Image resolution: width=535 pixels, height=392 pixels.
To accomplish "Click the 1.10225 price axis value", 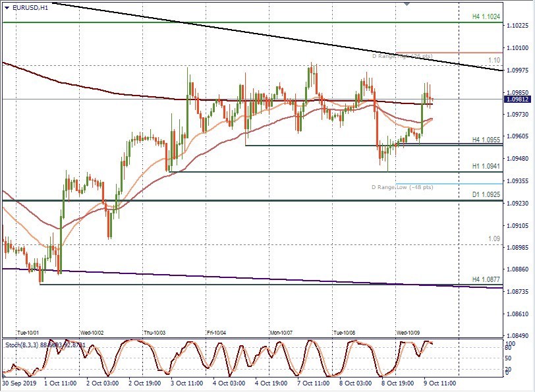I will (x=518, y=26).
